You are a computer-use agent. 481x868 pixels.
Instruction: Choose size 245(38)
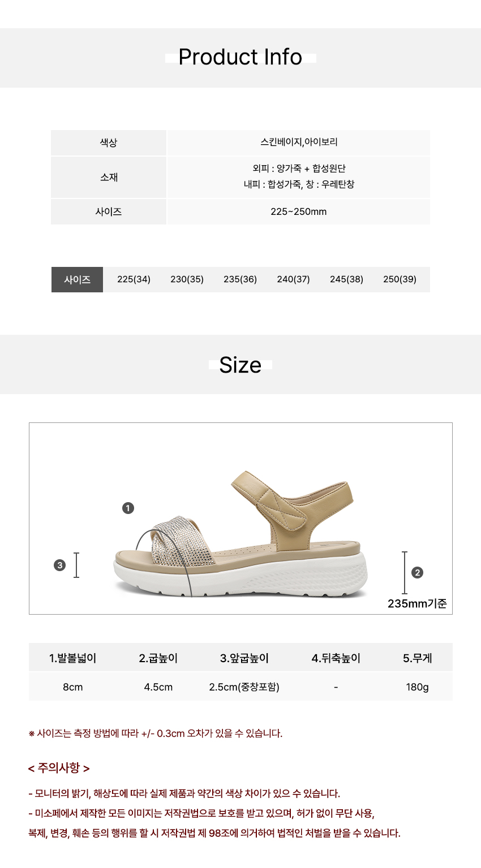pos(346,279)
